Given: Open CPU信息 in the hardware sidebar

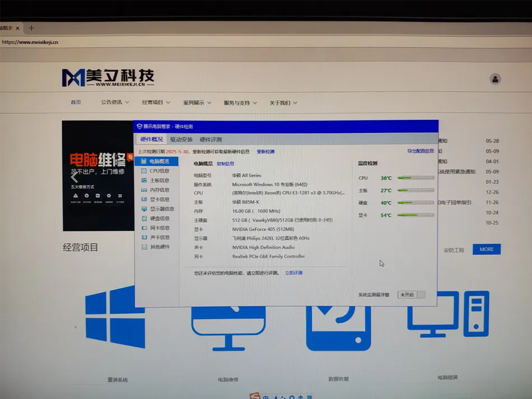Looking at the screenshot, I should [159, 171].
